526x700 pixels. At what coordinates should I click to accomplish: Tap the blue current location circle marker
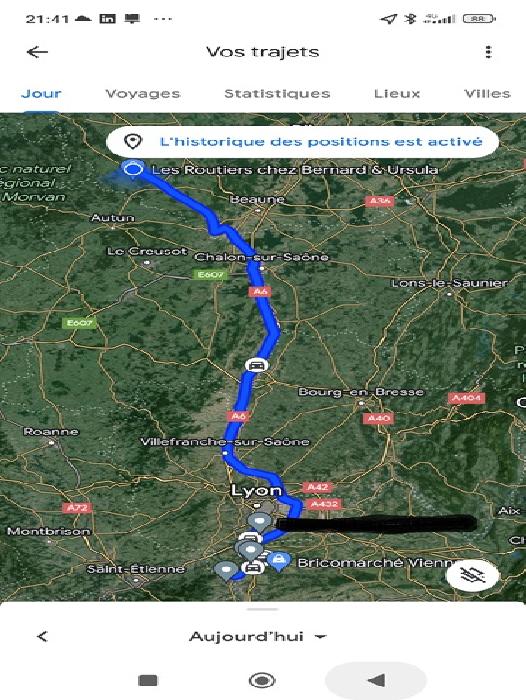[133, 170]
